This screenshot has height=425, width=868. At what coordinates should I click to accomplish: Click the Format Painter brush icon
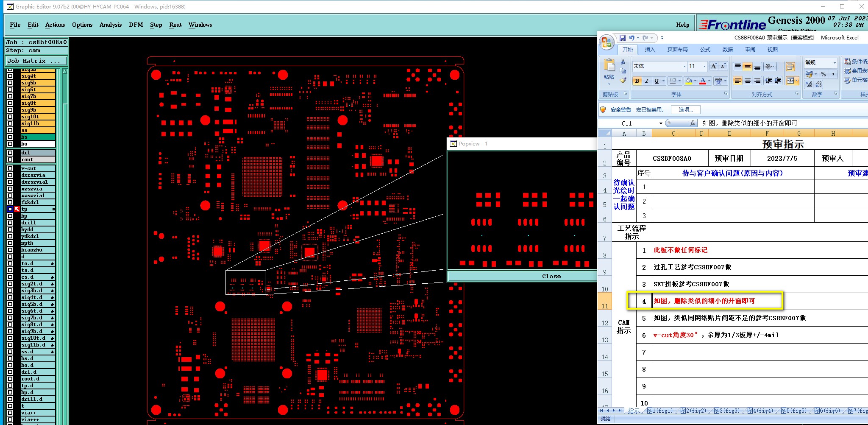[x=623, y=80]
